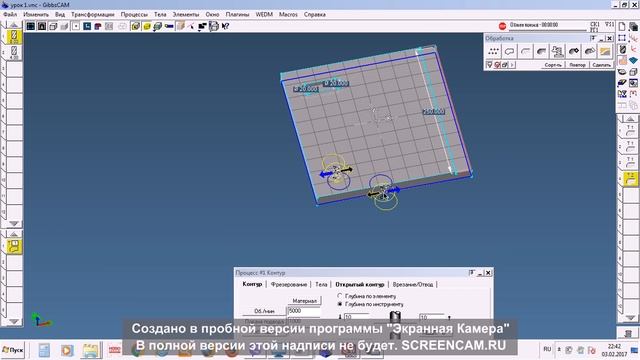The image size is (640, 360).
Task: Click the blue diamond icon on right palette
Action: tap(633, 60)
